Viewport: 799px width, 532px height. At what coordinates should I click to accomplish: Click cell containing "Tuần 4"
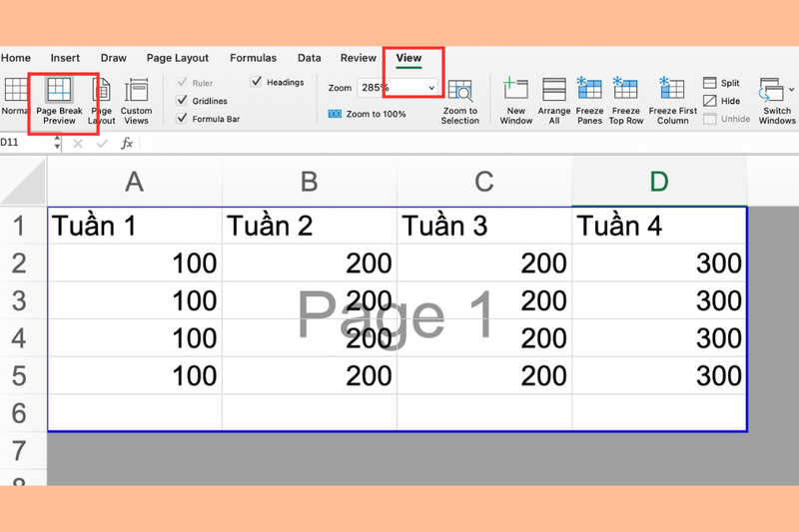[x=659, y=226]
